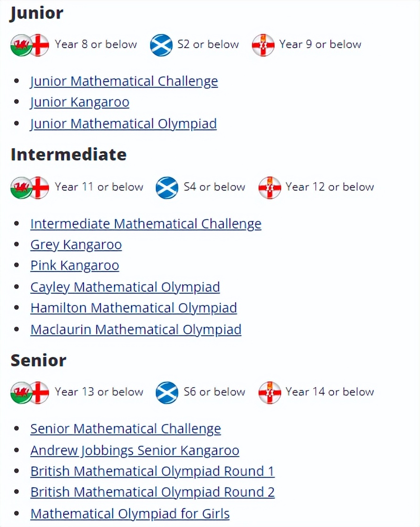Click the Northern Ireland flag beside Year 9
420x527 pixels.
coord(263,45)
